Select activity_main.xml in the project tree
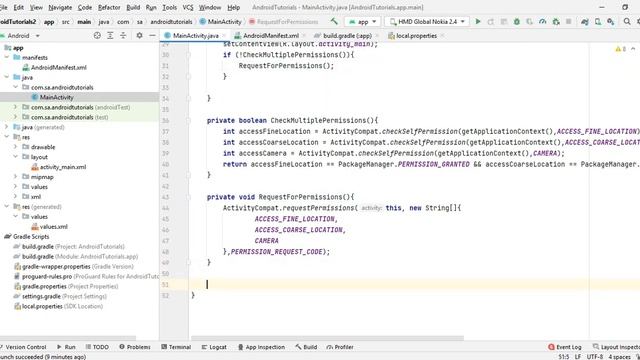This screenshot has width=640, height=360. point(62,167)
